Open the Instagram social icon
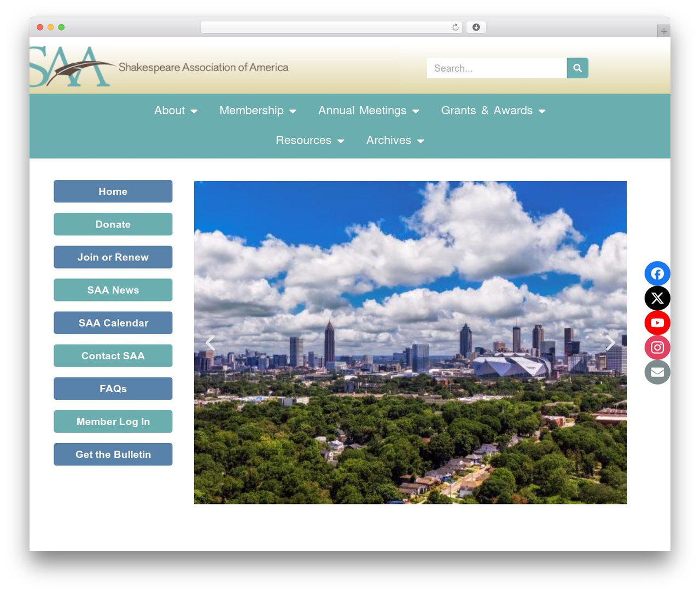This screenshot has height=593, width=700. click(657, 347)
